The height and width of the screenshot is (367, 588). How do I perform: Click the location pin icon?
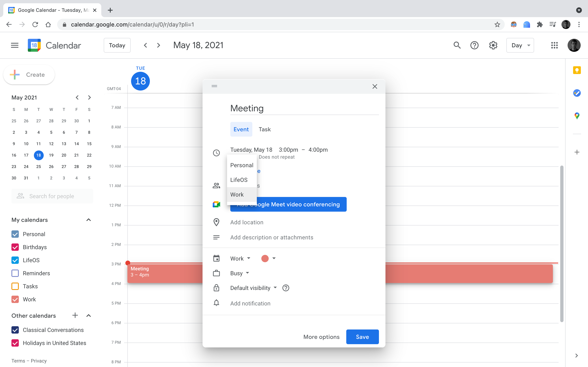coord(216,222)
